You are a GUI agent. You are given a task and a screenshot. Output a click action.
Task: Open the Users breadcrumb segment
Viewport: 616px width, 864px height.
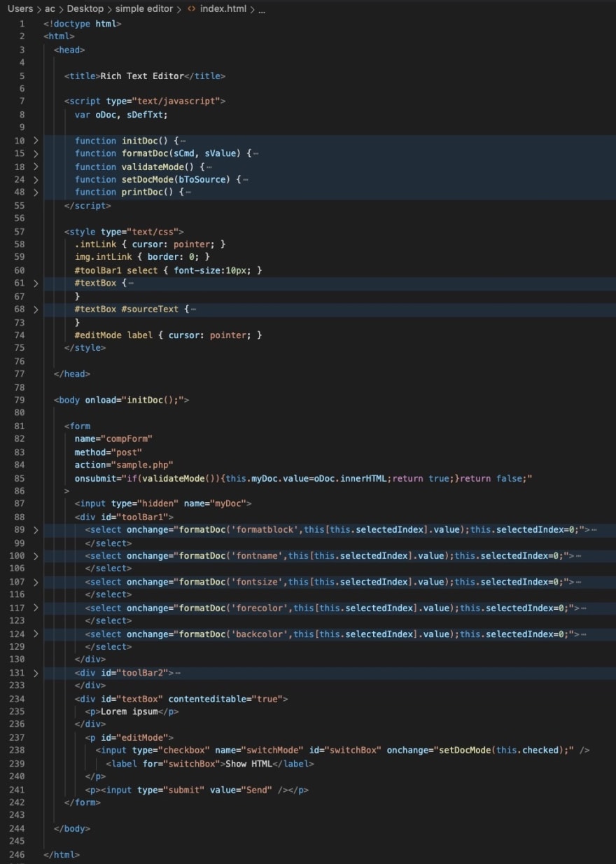click(20, 9)
